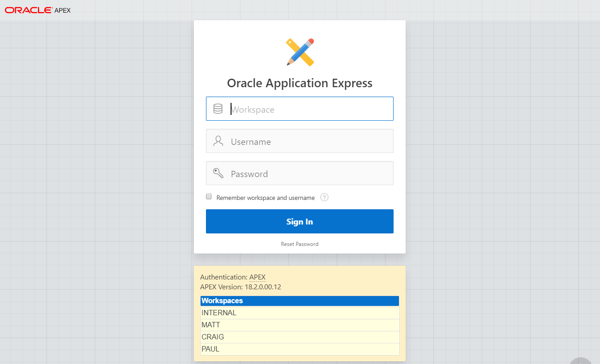Click the Oracle Application Express heading
This screenshot has height=364, width=600.
click(x=300, y=83)
